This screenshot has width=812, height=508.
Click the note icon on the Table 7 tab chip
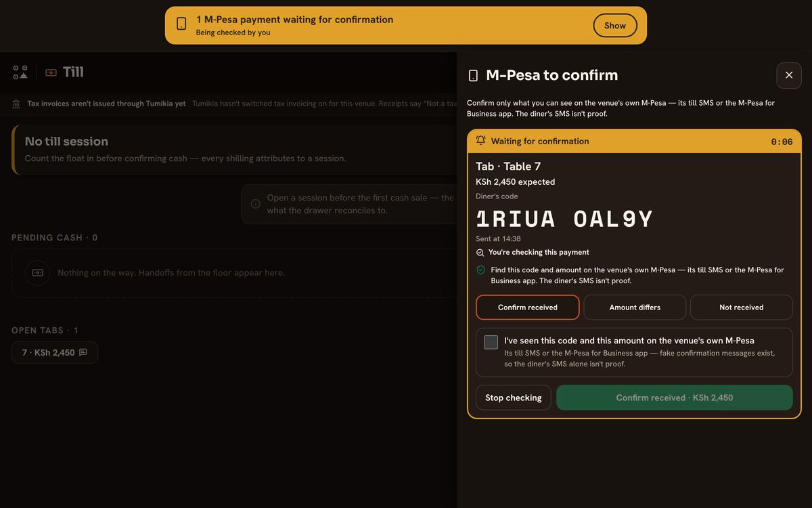click(x=83, y=352)
